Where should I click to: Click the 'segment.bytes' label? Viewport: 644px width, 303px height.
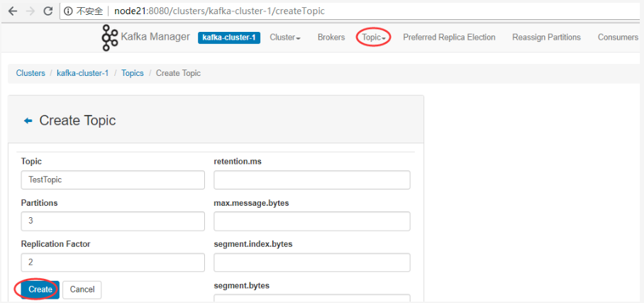(241, 285)
